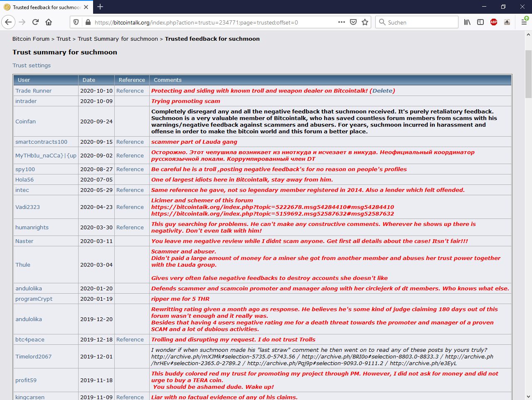Open Reference link in spy100 row
The image size is (532, 400).
point(130,169)
